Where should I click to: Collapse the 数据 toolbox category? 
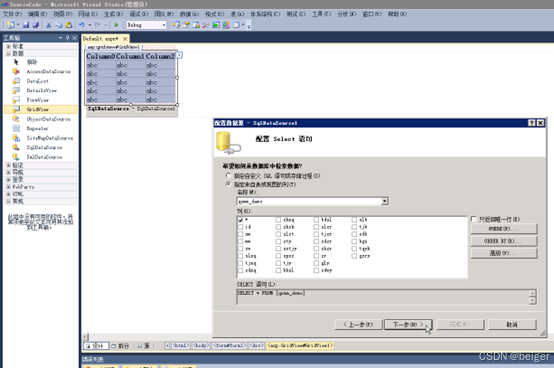click(x=8, y=53)
